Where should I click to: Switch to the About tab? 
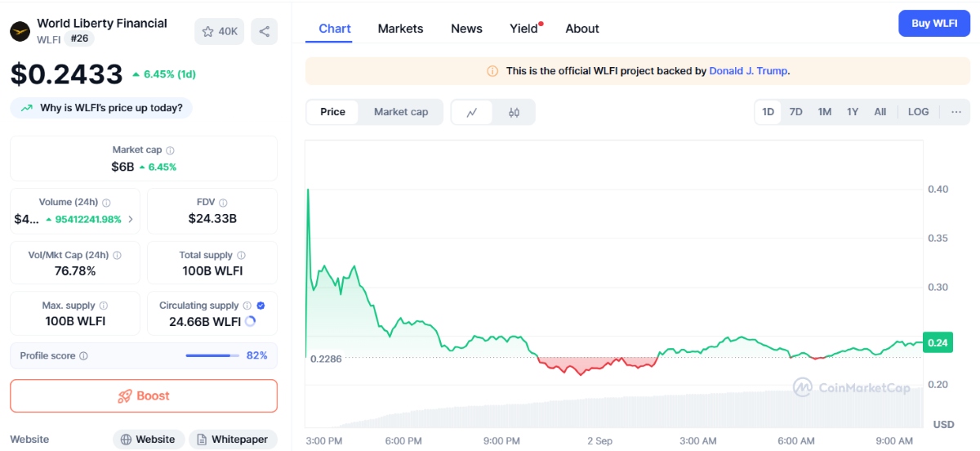tap(582, 29)
